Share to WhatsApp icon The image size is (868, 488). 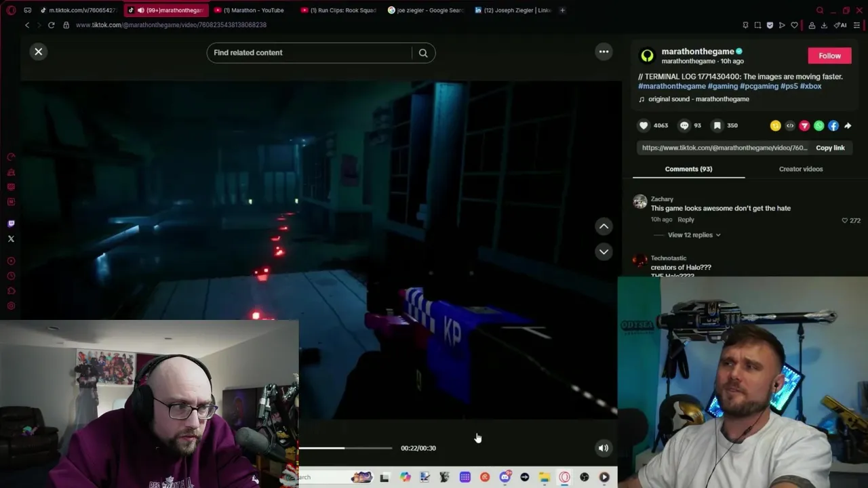(819, 125)
